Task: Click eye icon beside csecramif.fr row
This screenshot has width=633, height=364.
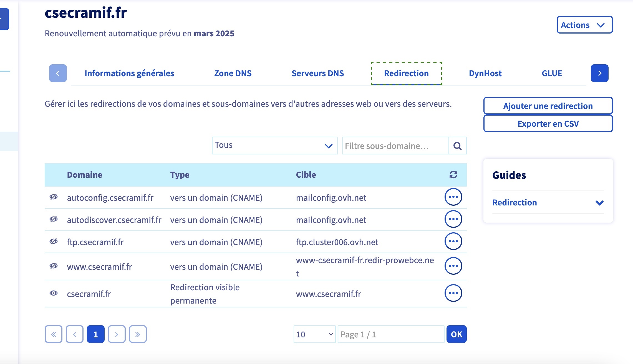Action: (54, 293)
